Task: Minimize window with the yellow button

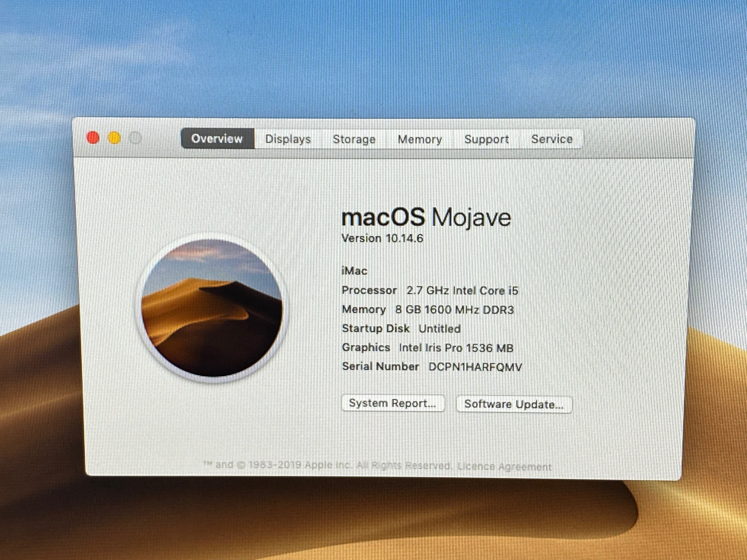Action: [x=114, y=138]
